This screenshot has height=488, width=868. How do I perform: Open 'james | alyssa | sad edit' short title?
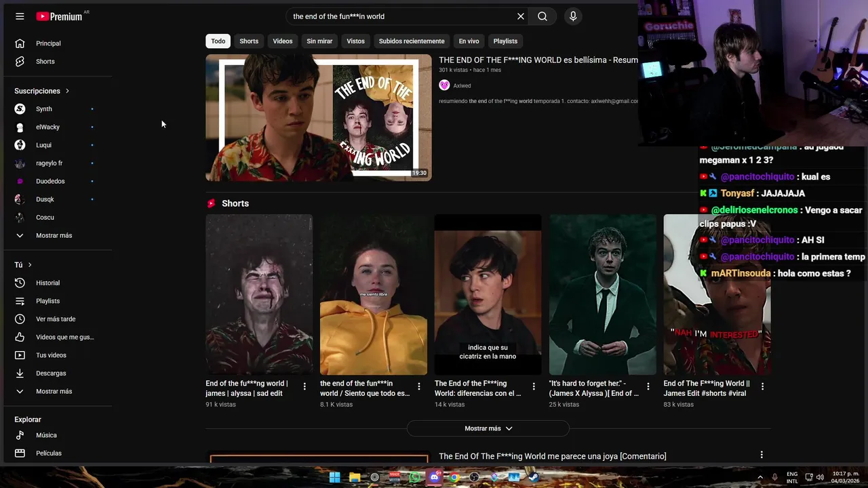click(248, 388)
